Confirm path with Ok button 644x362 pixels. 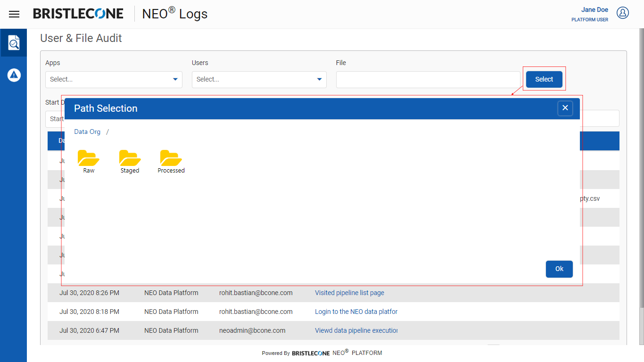(x=559, y=269)
